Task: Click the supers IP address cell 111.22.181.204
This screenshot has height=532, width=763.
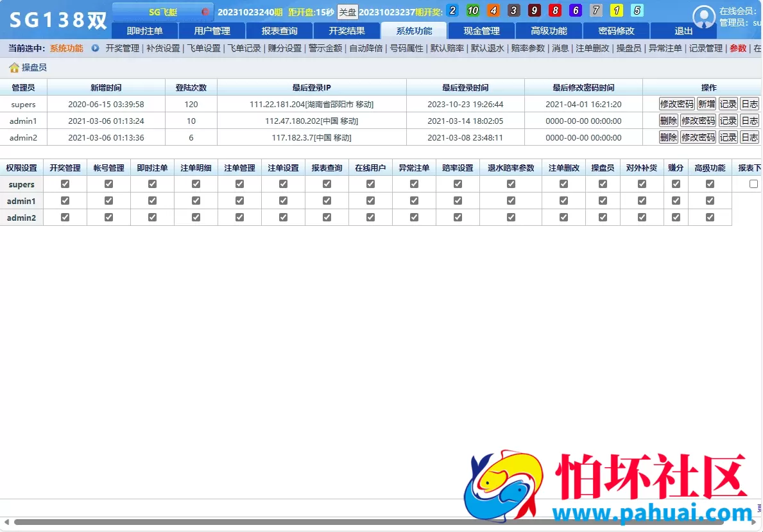Action: (311, 104)
